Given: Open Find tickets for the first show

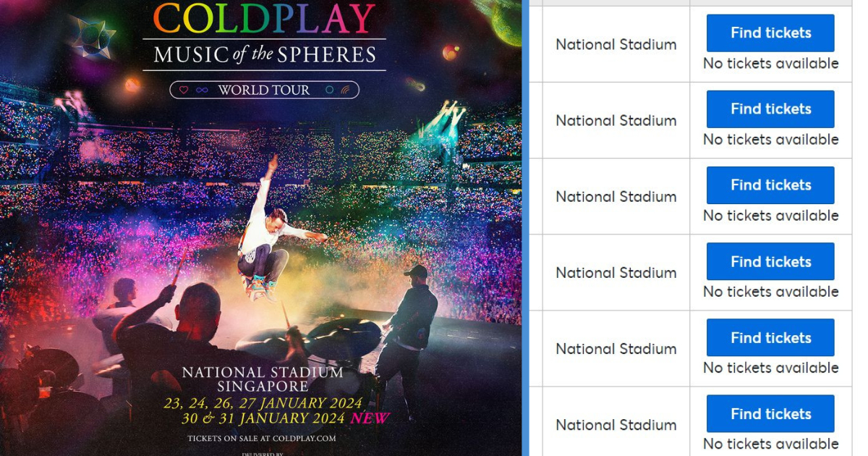Looking at the screenshot, I should pyautogui.click(x=770, y=33).
